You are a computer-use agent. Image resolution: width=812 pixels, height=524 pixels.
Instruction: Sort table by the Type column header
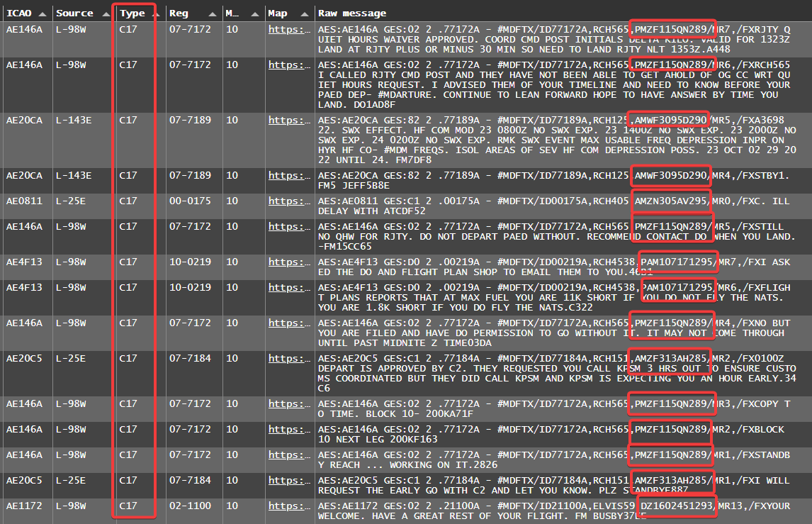tap(132, 13)
